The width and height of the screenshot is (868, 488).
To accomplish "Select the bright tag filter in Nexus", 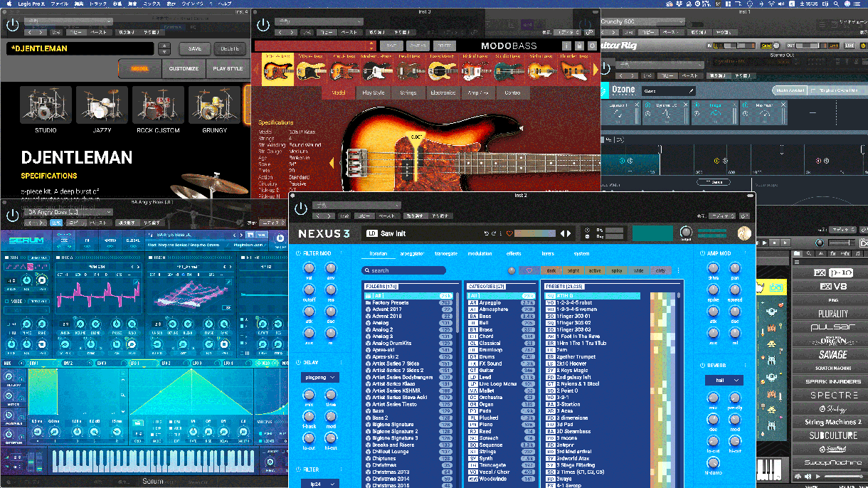I will pos(573,270).
